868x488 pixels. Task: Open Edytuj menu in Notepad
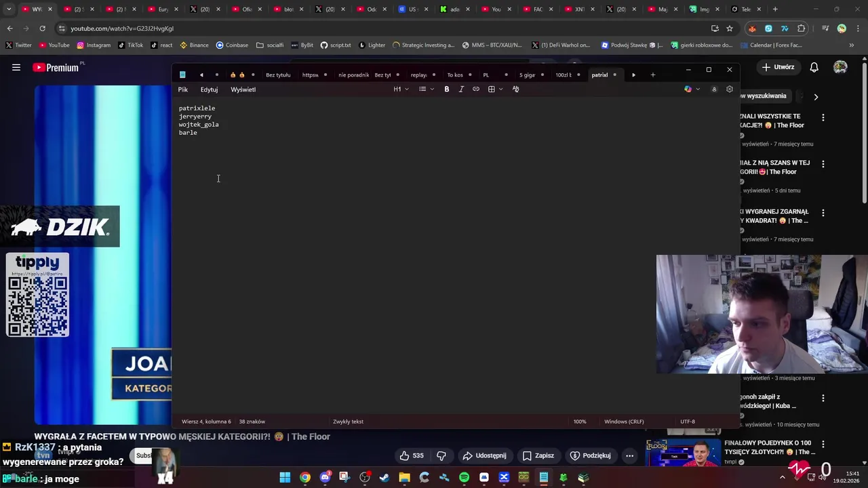click(x=209, y=89)
